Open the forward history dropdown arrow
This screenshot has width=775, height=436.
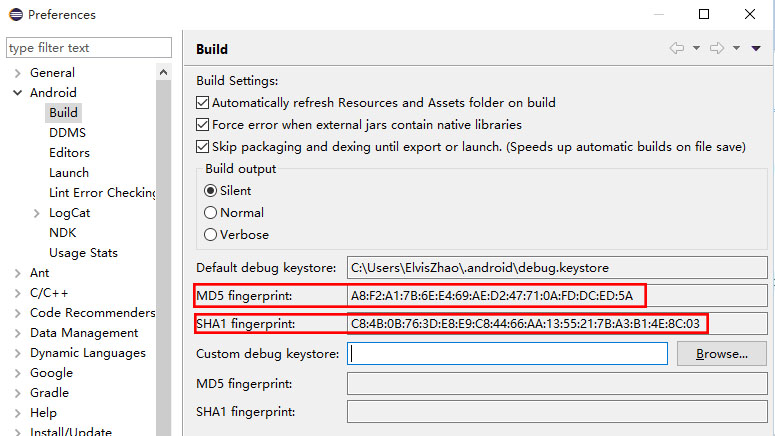736,48
